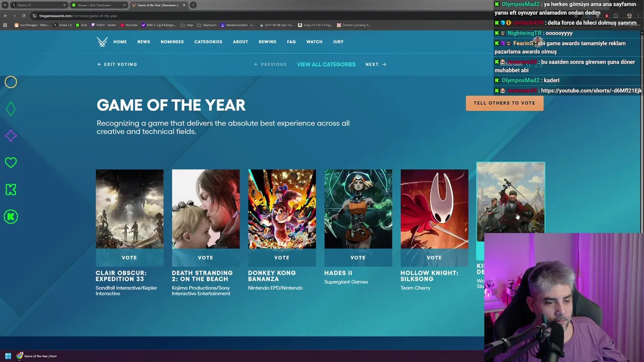This screenshot has width=644, height=362.
Task: Vote for Hades II
Action: tap(358, 257)
